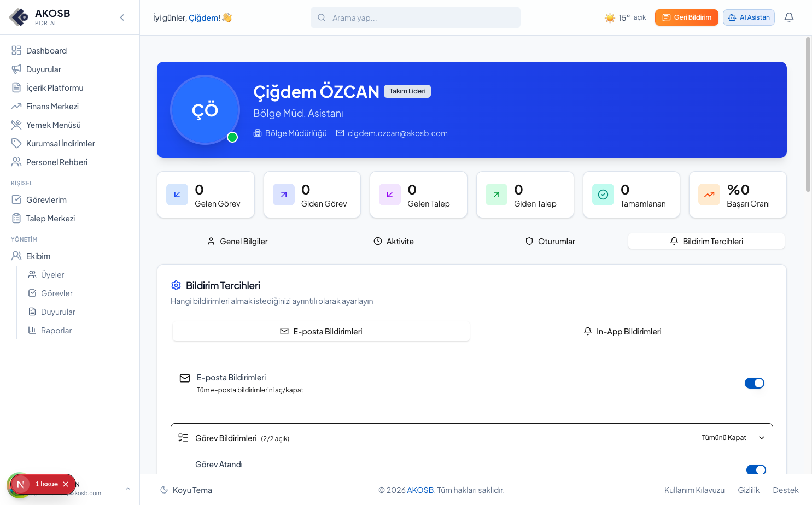Click the Takım Lideri badge
This screenshot has height=505, width=812.
pyautogui.click(x=407, y=91)
